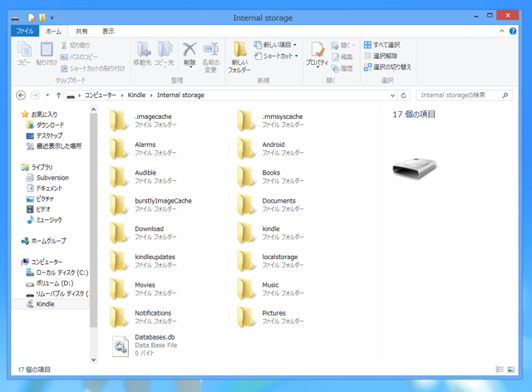The width and height of the screenshot is (532, 392).
Task: Click the Copy (コピー) ribbon icon
Action: point(24,53)
